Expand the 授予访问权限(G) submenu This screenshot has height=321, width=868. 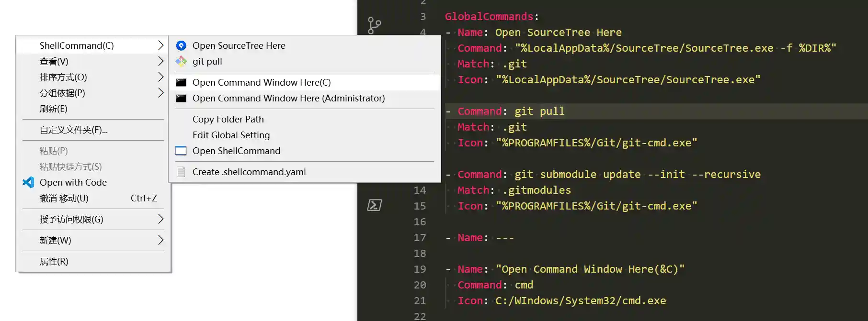coord(161,219)
